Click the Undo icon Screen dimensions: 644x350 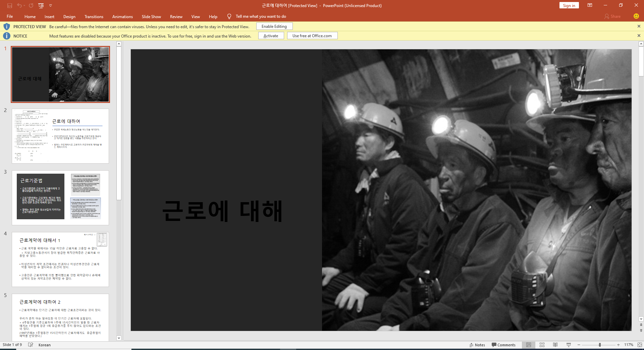pos(19,6)
